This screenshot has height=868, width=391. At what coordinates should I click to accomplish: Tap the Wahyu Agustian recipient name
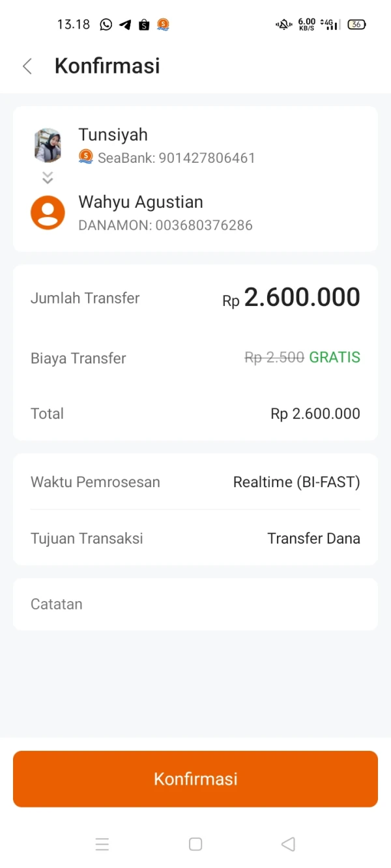(141, 202)
